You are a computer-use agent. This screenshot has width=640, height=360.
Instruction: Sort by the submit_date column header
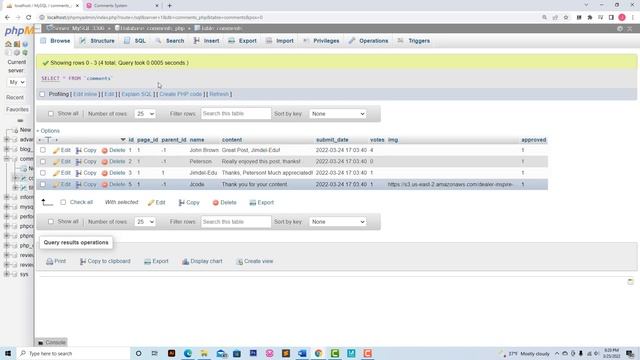[332, 140]
